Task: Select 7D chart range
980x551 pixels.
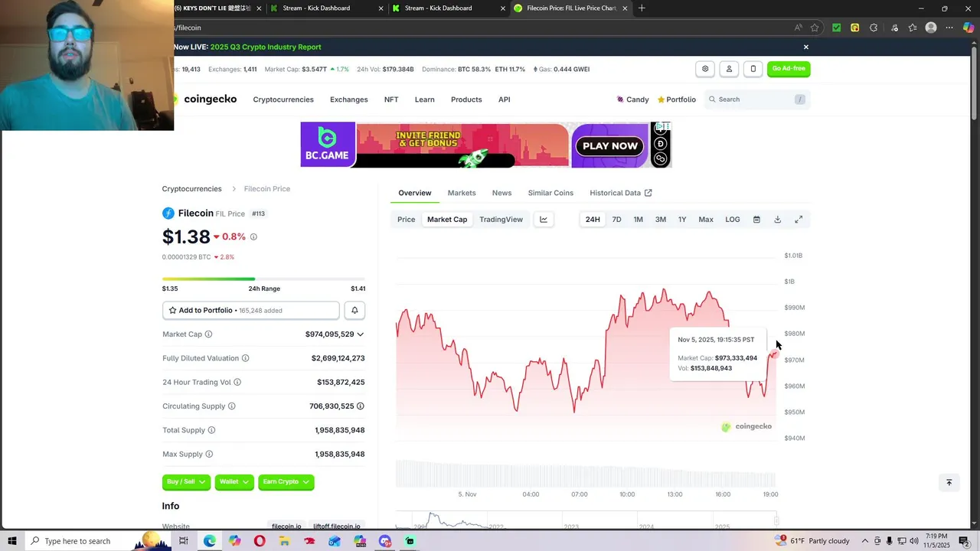Action: point(616,220)
